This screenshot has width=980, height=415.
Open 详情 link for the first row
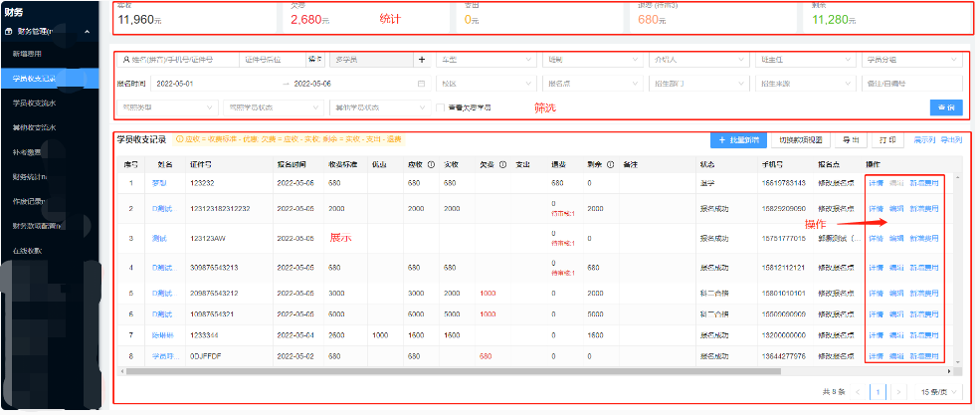876,183
